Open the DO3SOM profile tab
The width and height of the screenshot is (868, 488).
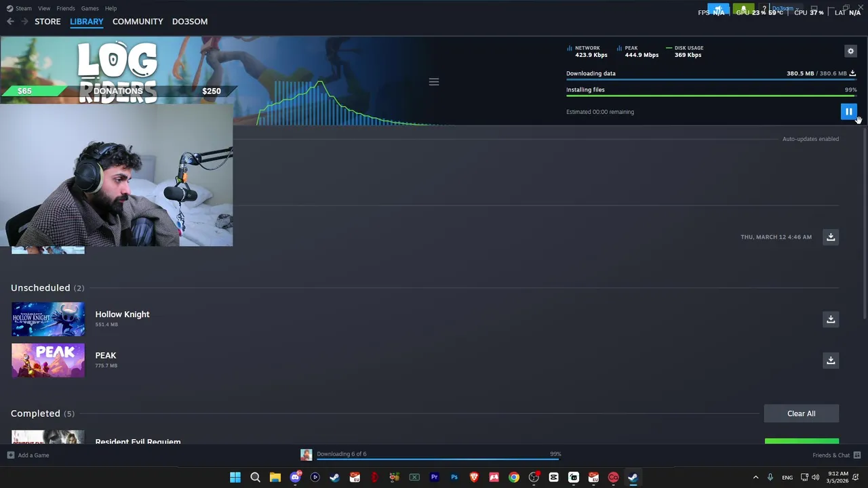(190, 22)
